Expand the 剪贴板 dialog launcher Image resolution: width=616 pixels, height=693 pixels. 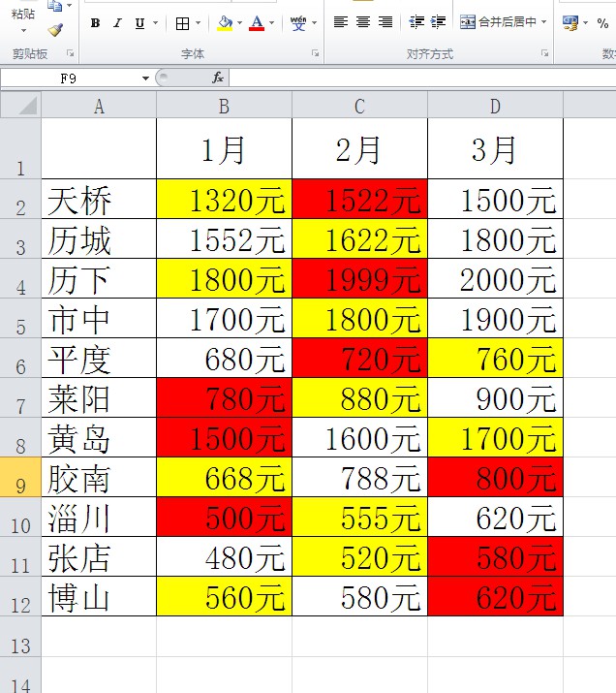[x=70, y=53]
